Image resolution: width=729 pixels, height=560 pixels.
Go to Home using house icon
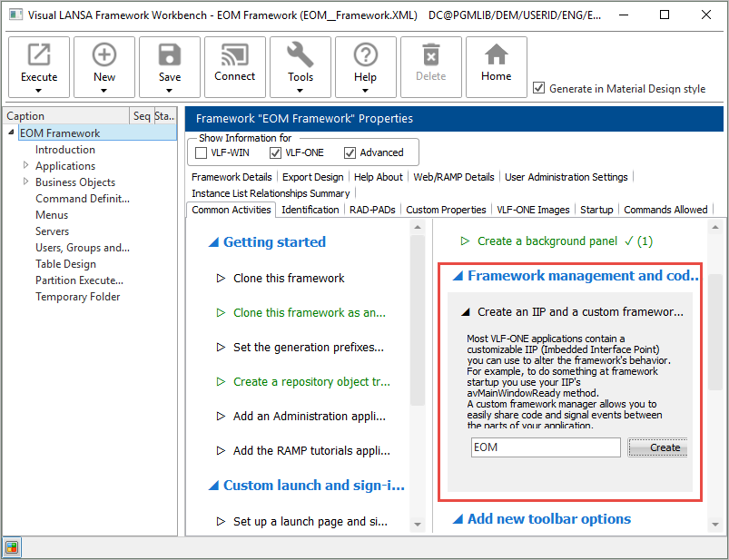497,54
